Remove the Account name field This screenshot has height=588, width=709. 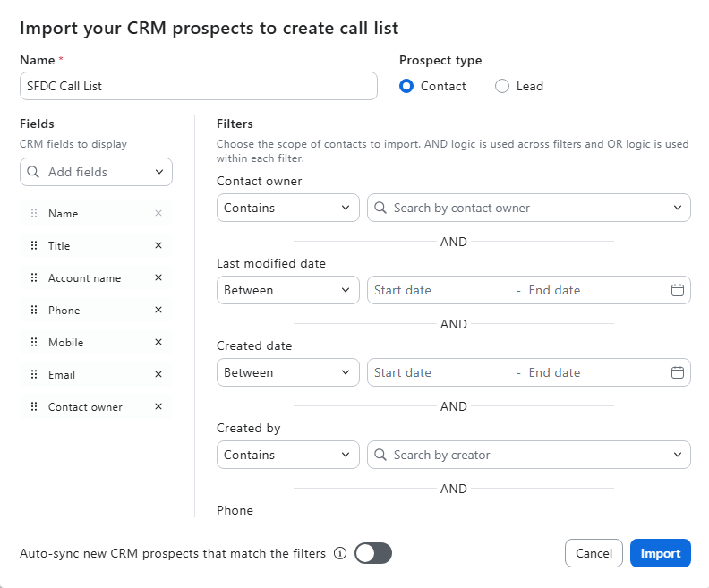pyautogui.click(x=158, y=277)
